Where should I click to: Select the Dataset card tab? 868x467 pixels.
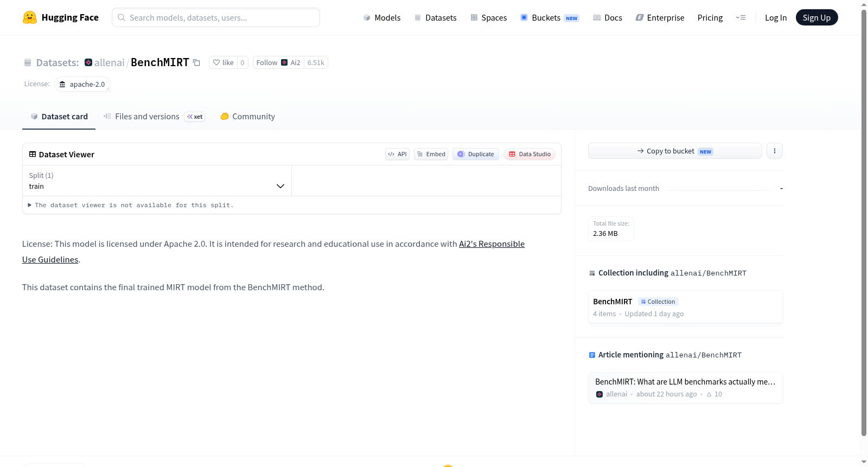(x=59, y=117)
